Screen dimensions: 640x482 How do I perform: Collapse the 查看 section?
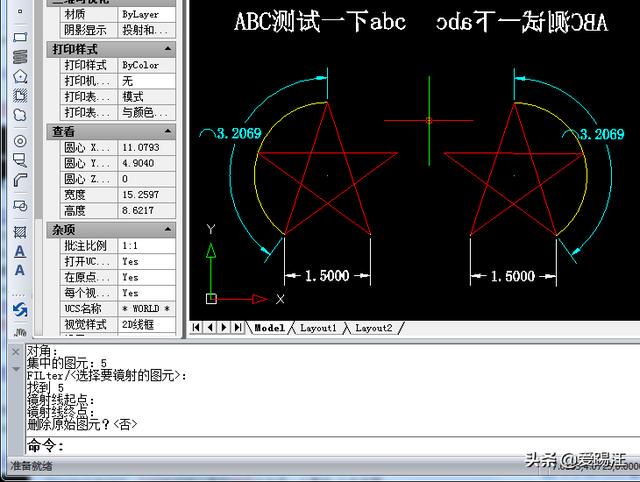click(x=168, y=131)
